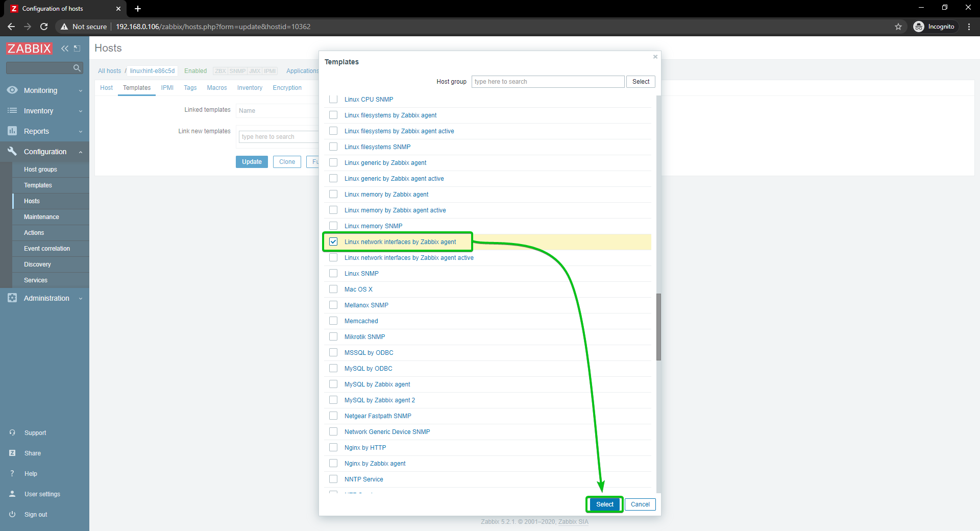
Task: Check Linux generic by Zabbix agent
Action: point(333,163)
